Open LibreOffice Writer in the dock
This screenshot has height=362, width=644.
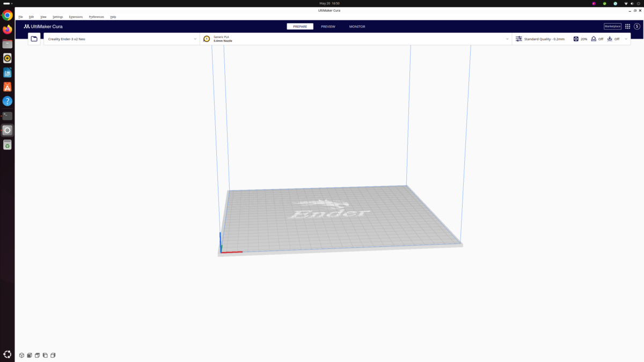[x=8, y=72]
